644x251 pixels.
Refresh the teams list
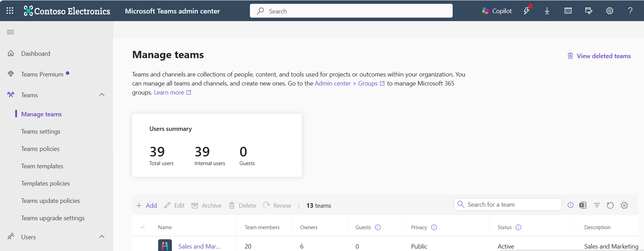pyautogui.click(x=610, y=205)
